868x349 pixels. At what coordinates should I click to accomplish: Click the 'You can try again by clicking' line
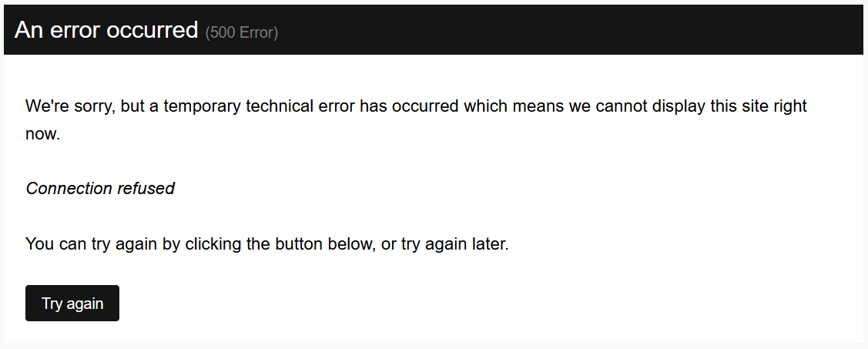click(x=266, y=243)
